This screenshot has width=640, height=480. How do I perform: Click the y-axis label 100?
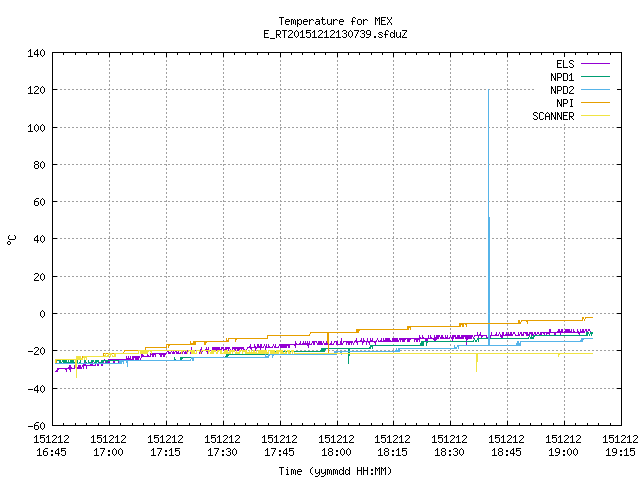[36, 128]
